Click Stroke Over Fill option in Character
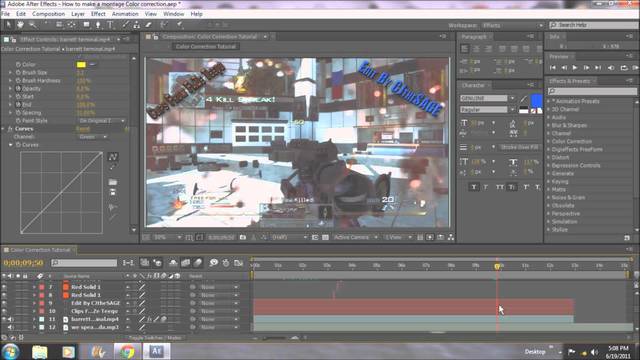Screen dimensions: 640x360 [519, 147]
